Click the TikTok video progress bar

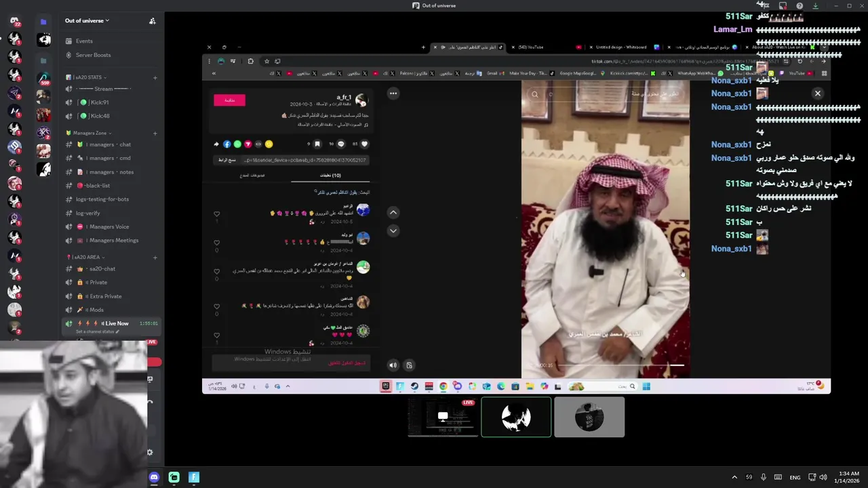pyautogui.click(x=620, y=365)
